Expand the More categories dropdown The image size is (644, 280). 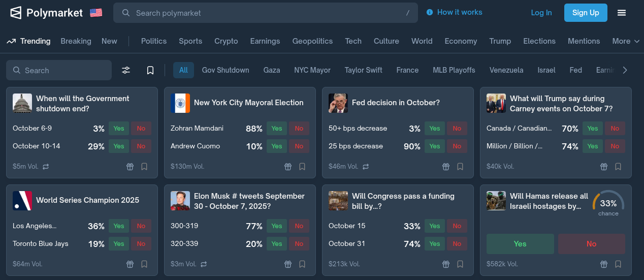tap(625, 41)
